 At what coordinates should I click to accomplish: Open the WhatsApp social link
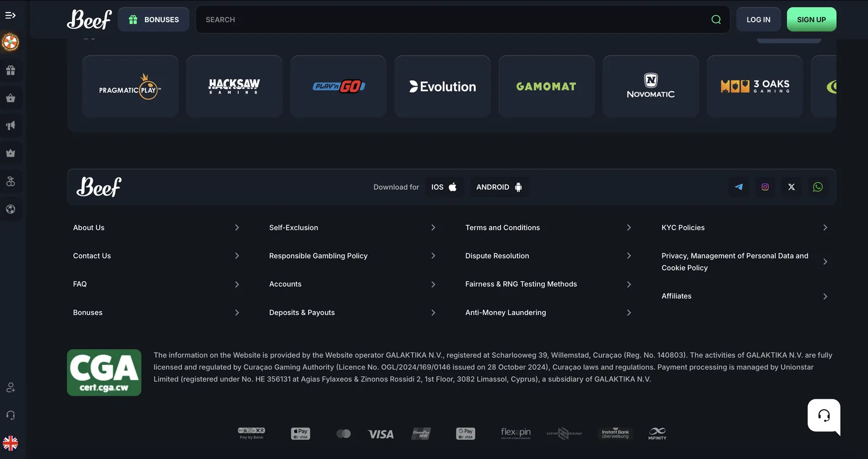pyautogui.click(x=818, y=187)
